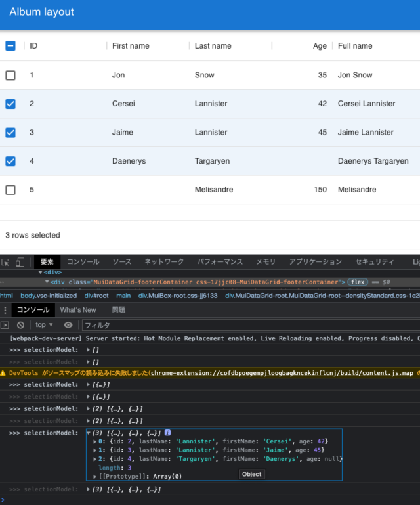Collapse the expanded three-item selectionModel array
Viewport: 420px width, 505px height.
pos(89,433)
